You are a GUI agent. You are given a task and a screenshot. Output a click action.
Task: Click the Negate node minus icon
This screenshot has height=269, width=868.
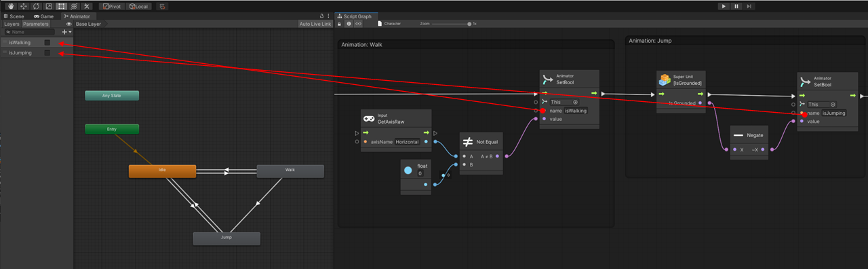pyautogui.click(x=739, y=135)
